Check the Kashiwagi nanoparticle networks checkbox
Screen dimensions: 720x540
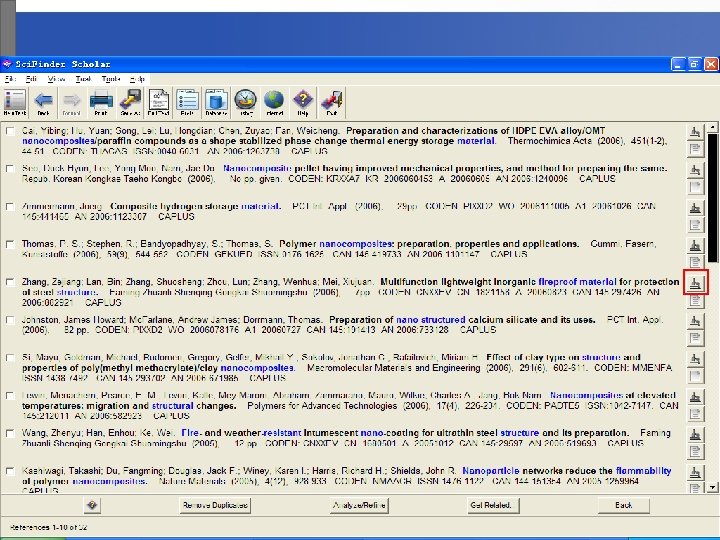10,471
